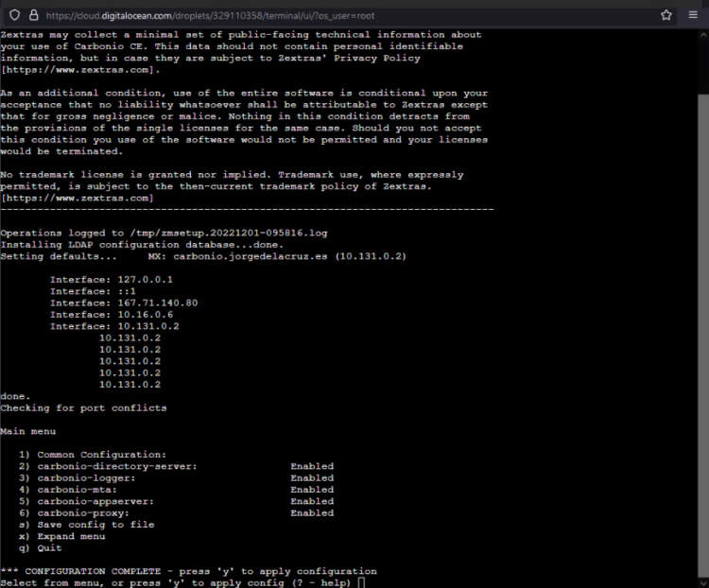Image resolution: width=709 pixels, height=588 pixels.
Task: Click 'Interface: 167.71.140.80' line
Action: (124, 303)
